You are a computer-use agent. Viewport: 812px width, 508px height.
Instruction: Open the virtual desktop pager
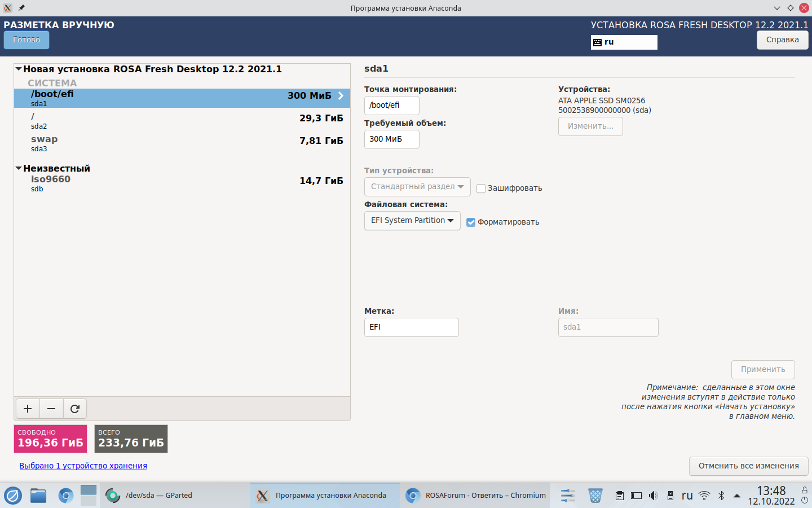coord(89,496)
